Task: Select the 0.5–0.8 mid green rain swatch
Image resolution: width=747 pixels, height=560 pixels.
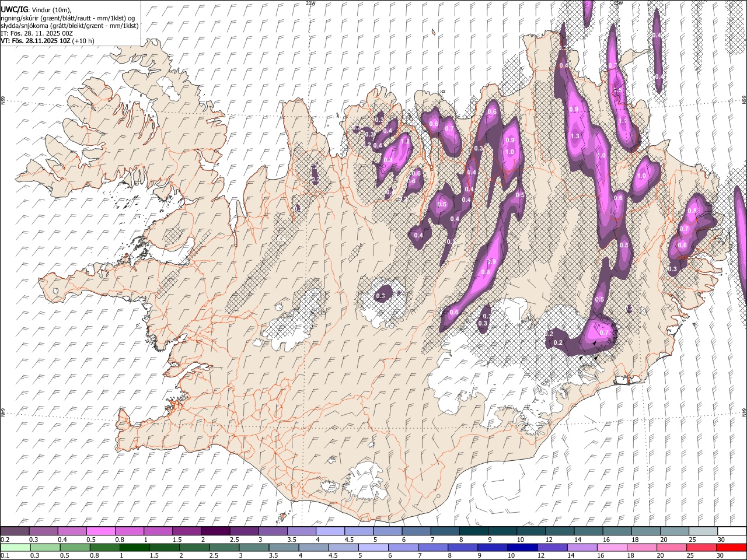Action: [75, 547]
